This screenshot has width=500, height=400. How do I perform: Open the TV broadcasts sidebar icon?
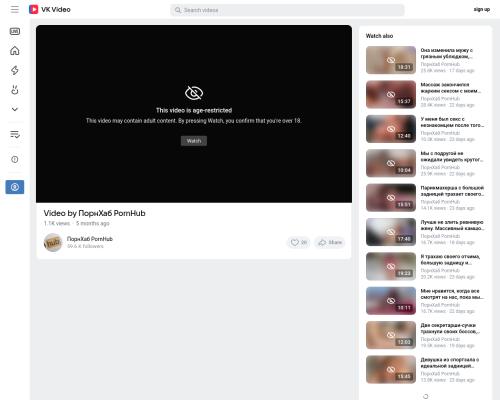15,31
